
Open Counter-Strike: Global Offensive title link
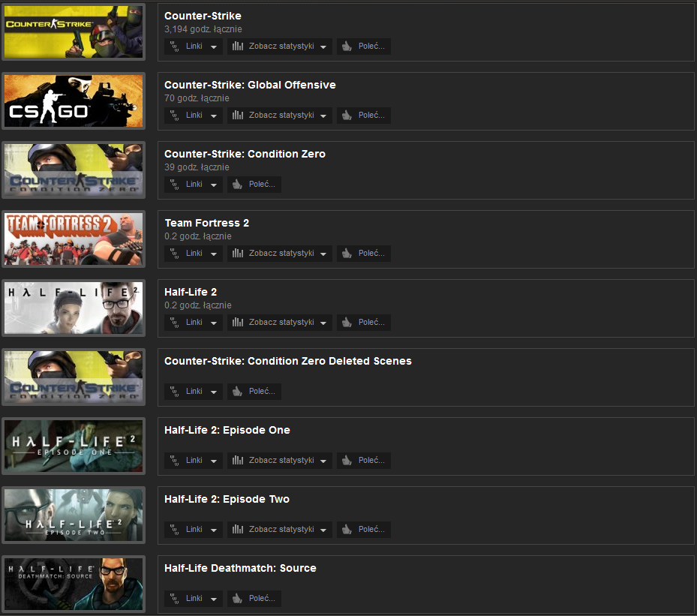pyautogui.click(x=250, y=85)
